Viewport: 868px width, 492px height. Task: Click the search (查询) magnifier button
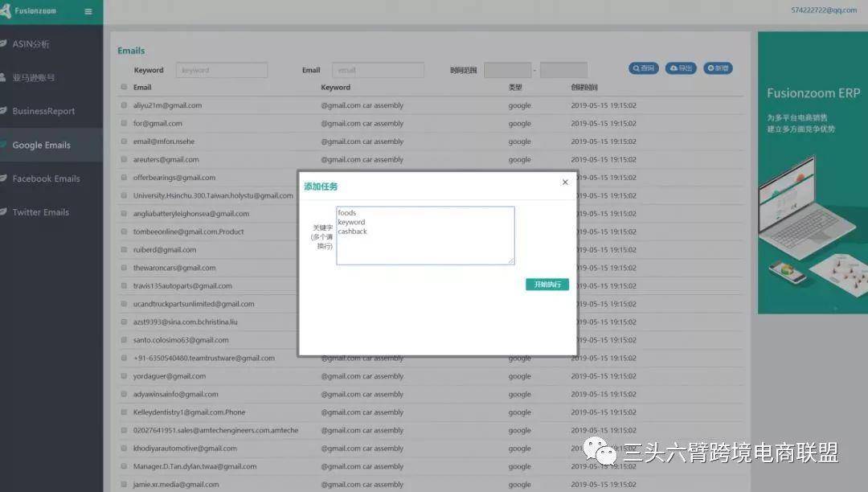[643, 68]
